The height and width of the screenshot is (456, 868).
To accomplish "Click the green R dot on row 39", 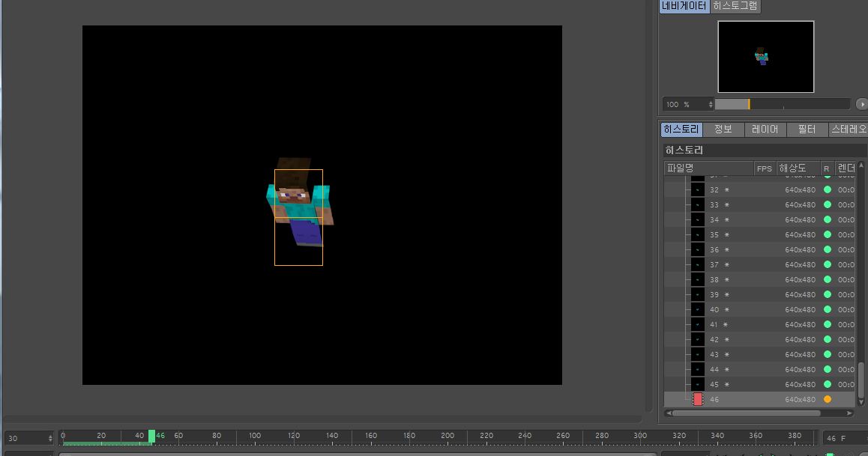I will [x=827, y=294].
